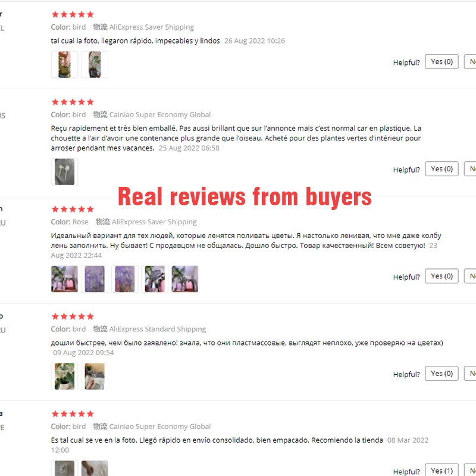Open second purple thumbnail in Rose review
Screen dimensions: 476x476
[95, 279]
